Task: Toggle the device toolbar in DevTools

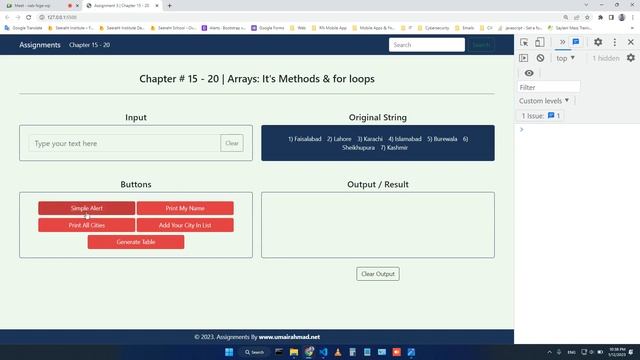Action: [x=540, y=42]
